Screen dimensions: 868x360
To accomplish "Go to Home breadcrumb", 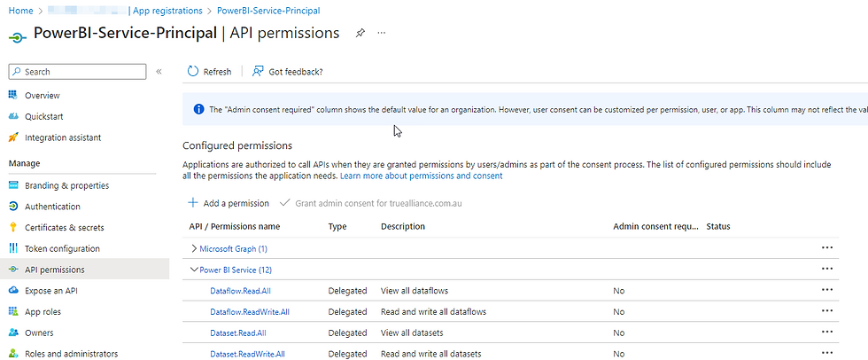I will [x=20, y=11].
